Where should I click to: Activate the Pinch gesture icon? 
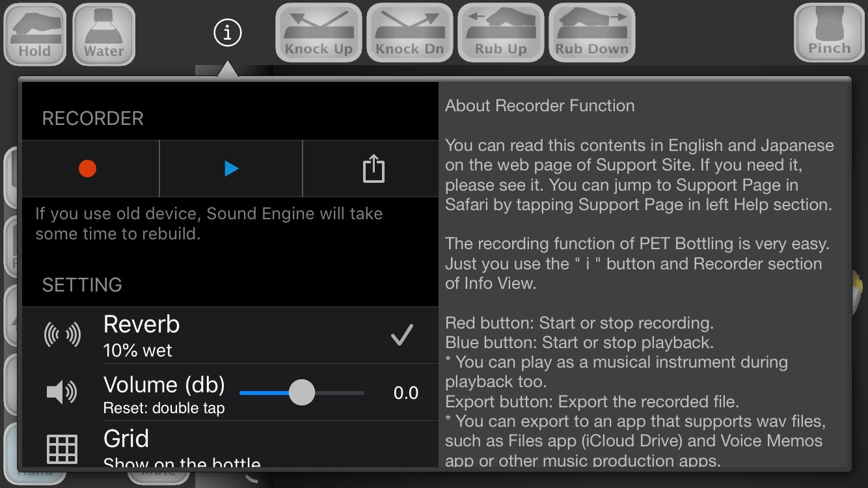click(830, 33)
